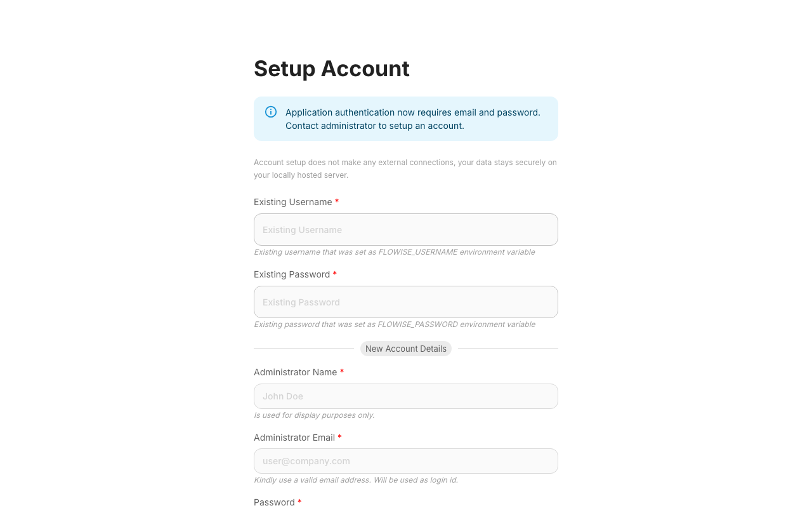
Task: Select the New Account Details divider chip
Action: [x=405, y=349]
